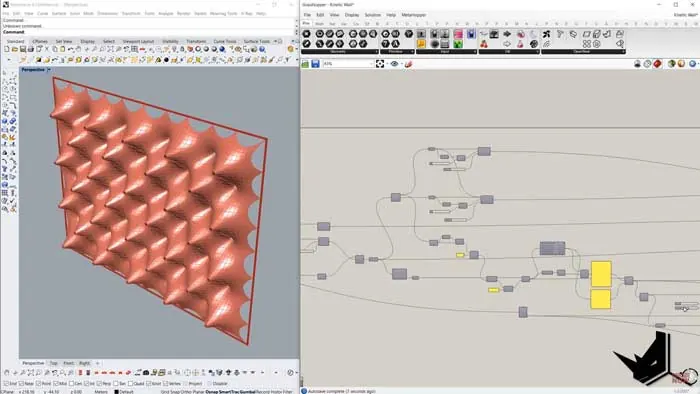This screenshot has height=394, width=700.
Task: Toggle the Grasshopper preview eye icon
Action: pyautogui.click(x=394, y=64)
